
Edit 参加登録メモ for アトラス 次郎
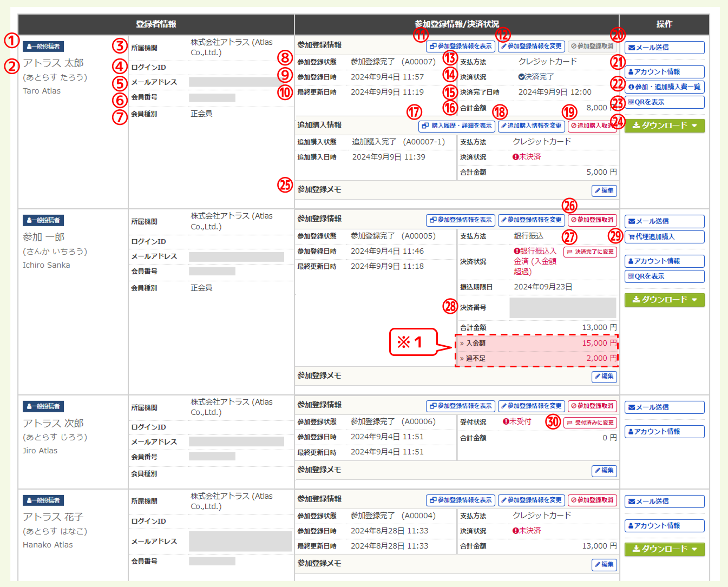click(x=604, y=471)
